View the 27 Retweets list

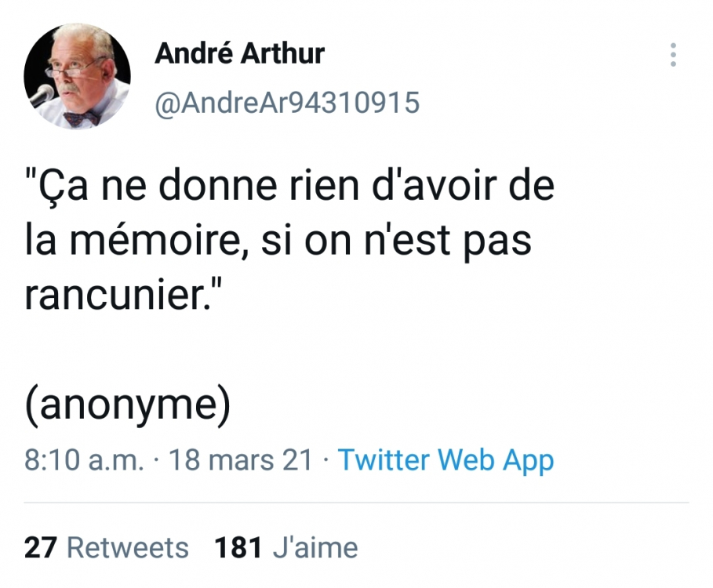coord(104,548)
